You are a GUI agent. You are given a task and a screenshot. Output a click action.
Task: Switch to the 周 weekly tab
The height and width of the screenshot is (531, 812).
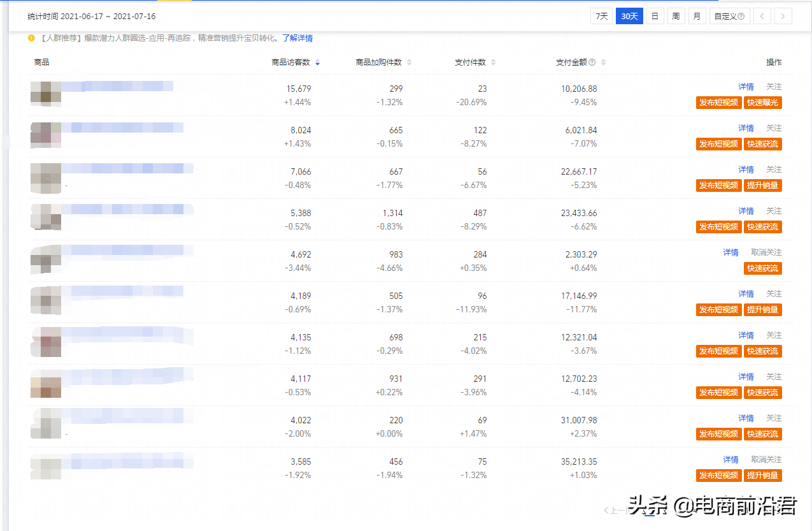pyautogui.click(x=676, y=15)
